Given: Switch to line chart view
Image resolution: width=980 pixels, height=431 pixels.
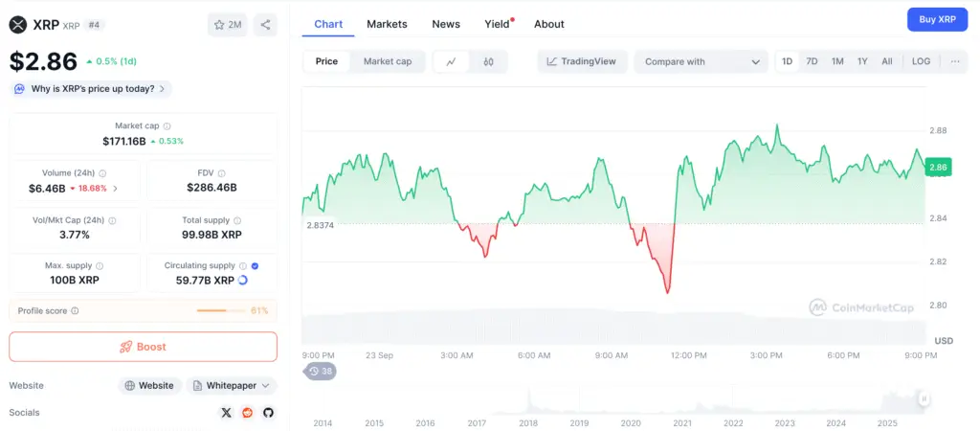Looking at the screenshot, I should point(452,61).
